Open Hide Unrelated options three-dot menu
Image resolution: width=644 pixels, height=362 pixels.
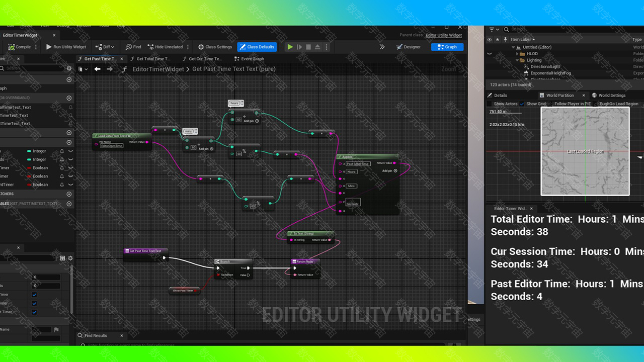coord(188,47)
